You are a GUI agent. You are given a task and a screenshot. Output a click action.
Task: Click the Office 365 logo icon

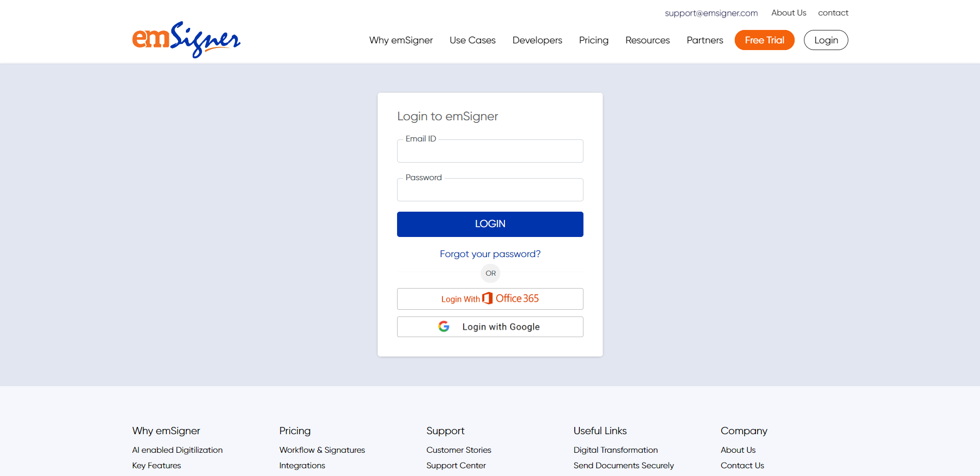click(487, 298)
